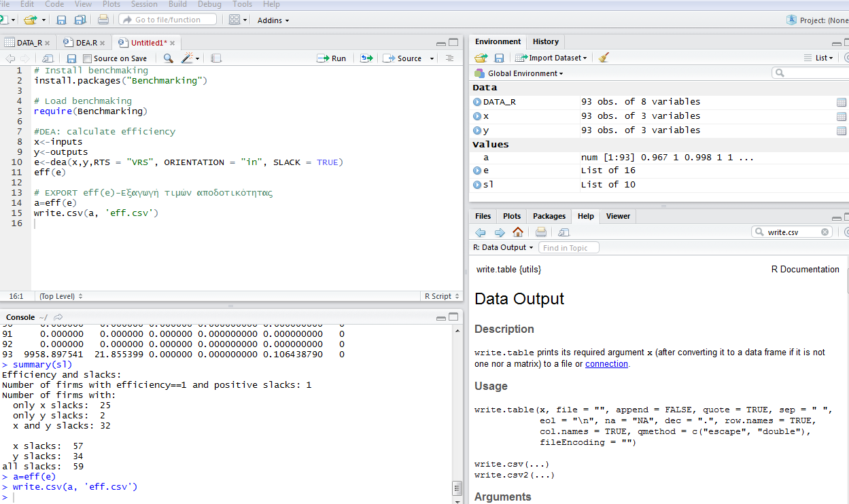Close the Untitled1 tab

pos(173,43)
